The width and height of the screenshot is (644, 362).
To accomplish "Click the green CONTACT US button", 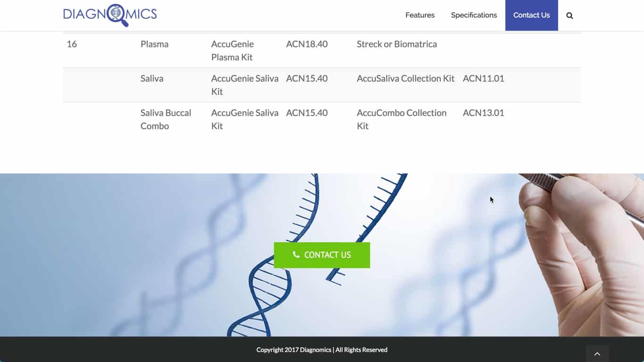I will [322, 255].
